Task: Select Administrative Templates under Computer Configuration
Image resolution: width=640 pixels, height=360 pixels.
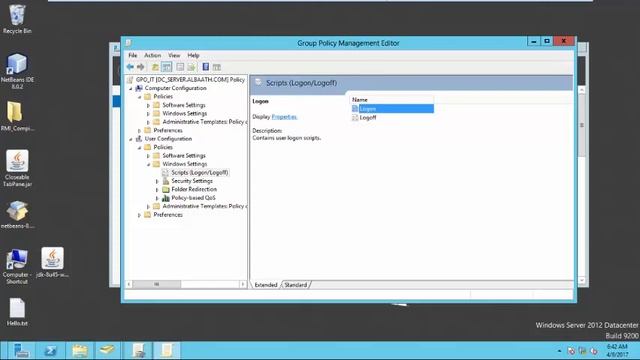Action: (x=204, y=122)
